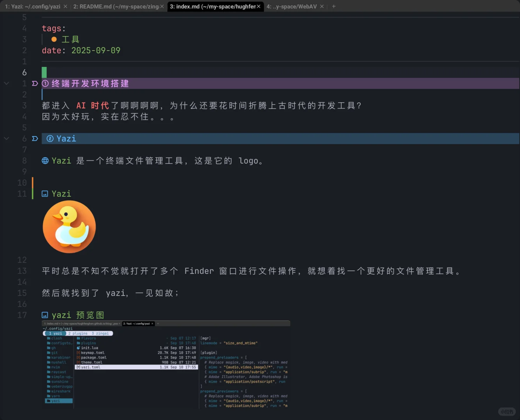The image size is (520, 420).
Task: Click the image icon beside "yazi 预览图"
Action: 45,315
